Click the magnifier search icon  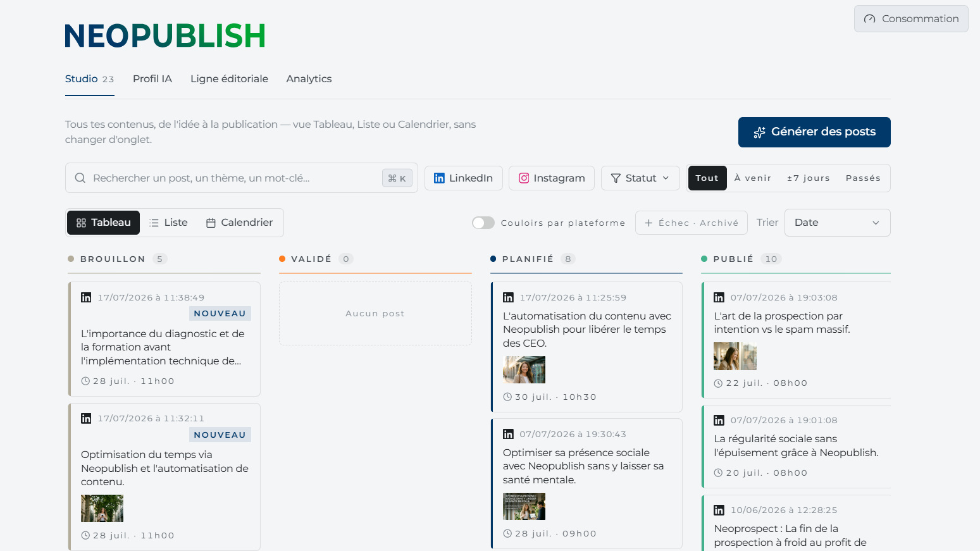point(80,178)
